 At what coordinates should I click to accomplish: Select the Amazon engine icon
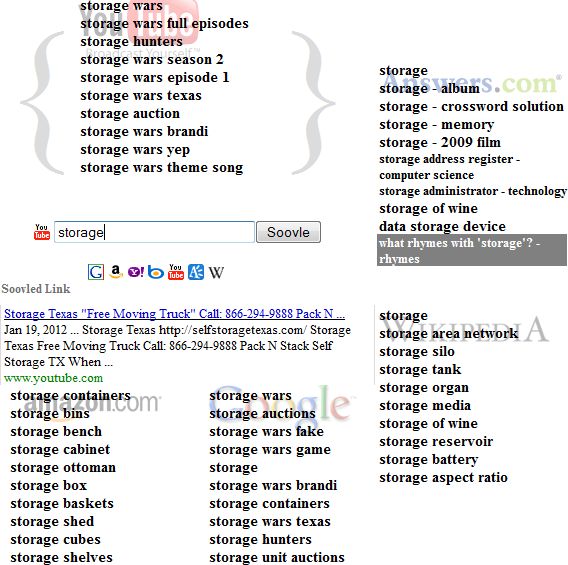(x=116, y=272)
